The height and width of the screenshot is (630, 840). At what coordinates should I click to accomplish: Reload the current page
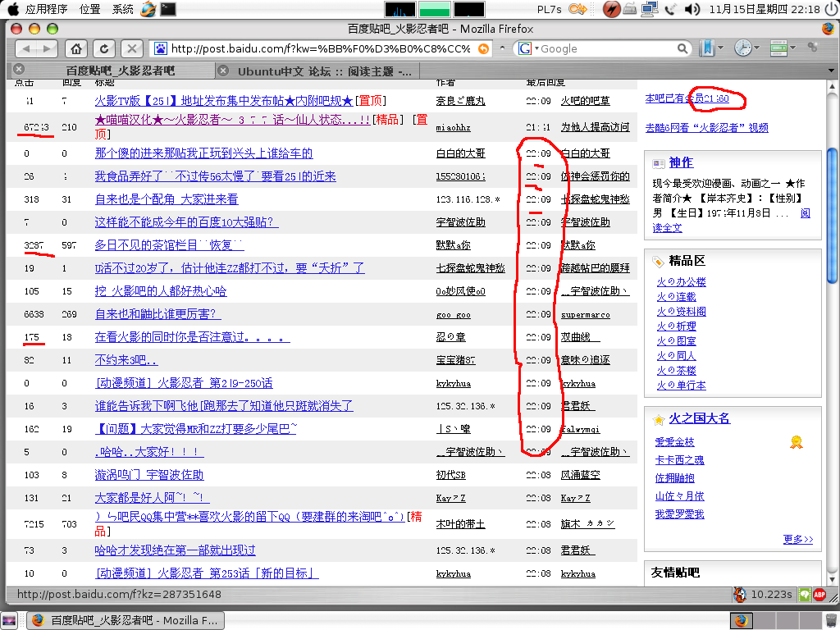click(x=104, y=48)
